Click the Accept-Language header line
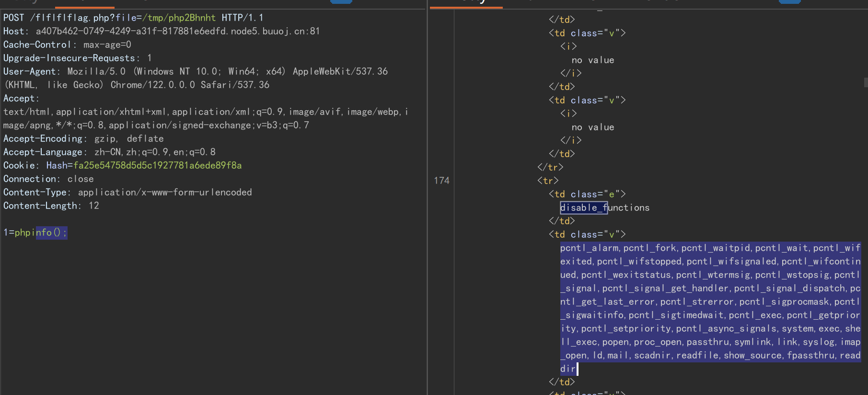 109,152
